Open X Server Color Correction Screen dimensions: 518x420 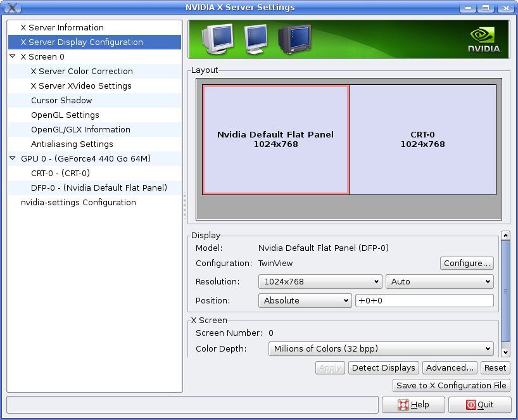click(x=94, y=71)
